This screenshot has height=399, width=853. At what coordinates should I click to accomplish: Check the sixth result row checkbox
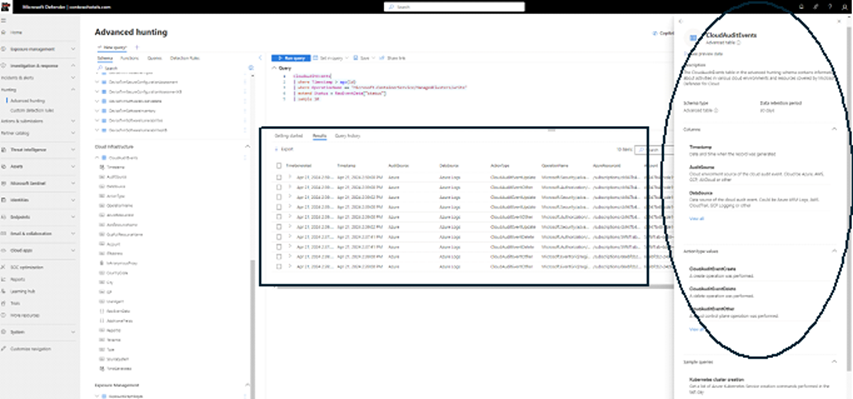pyautogui.click(x=279, y=226)
